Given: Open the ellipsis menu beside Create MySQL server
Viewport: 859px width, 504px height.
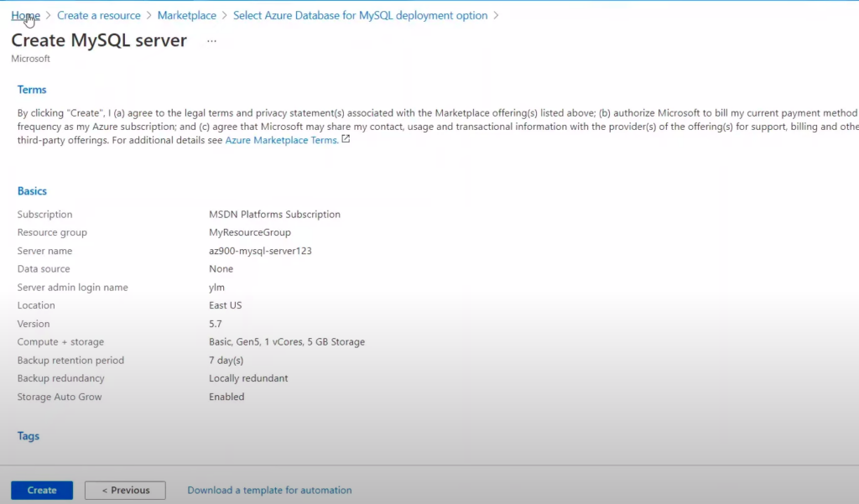Looking at the screenshot, I should [211, 41].
